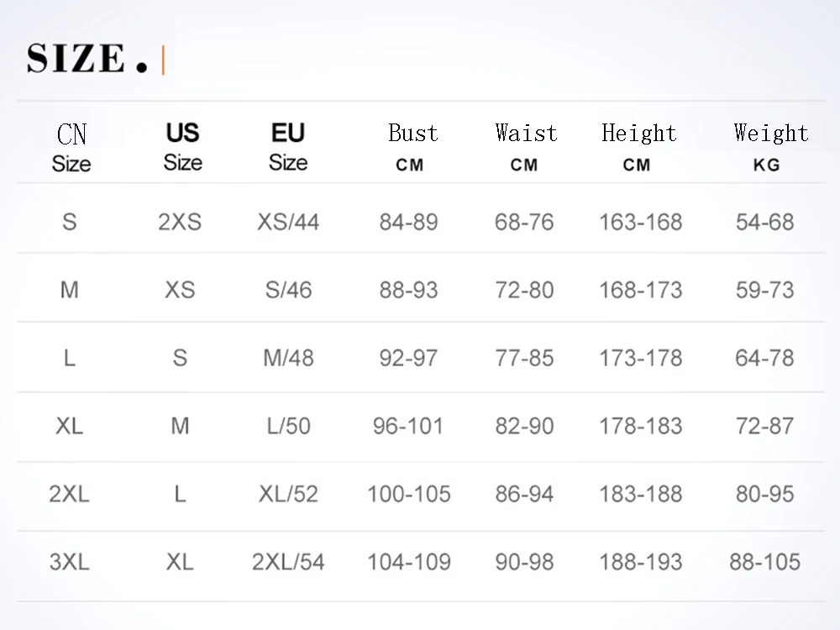The height and width of the screenshot is (630, 840).
Task: Select the 80-95 weight range cell
Action: pyautogui.click(x=764, y=494)
